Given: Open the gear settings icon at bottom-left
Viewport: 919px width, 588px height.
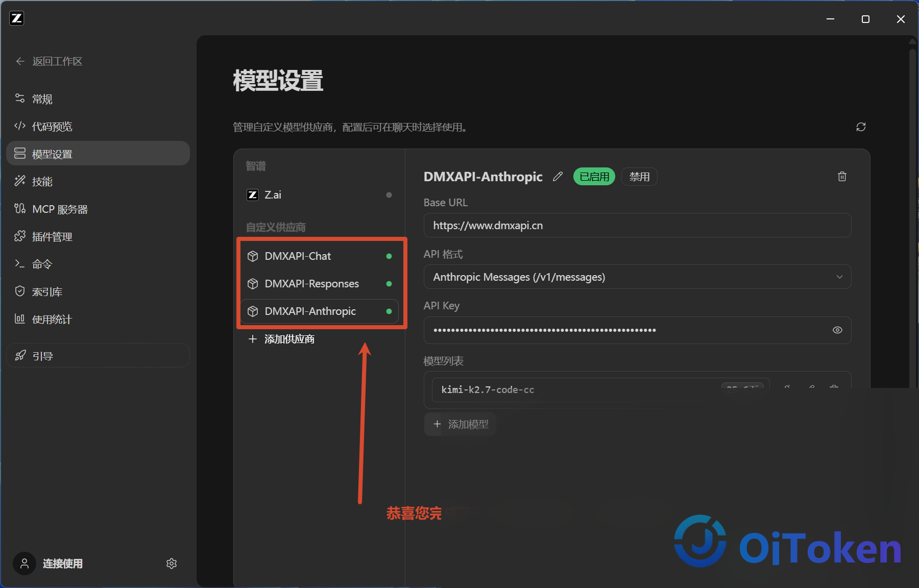Looking at the screenshot, I should point(172,563).
